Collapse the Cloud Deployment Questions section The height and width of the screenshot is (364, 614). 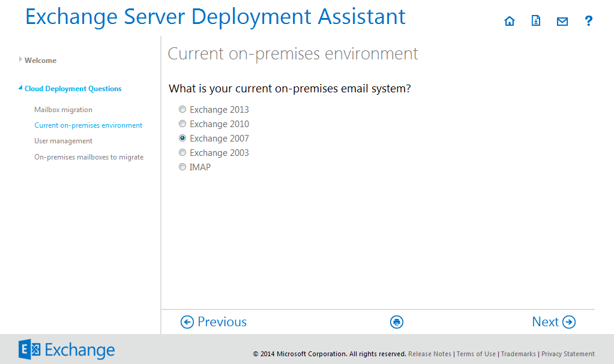click(20, 88)
